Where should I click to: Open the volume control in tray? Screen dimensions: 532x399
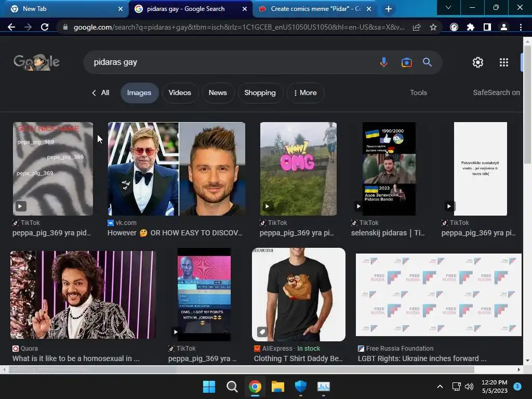[x=469, y=387]
